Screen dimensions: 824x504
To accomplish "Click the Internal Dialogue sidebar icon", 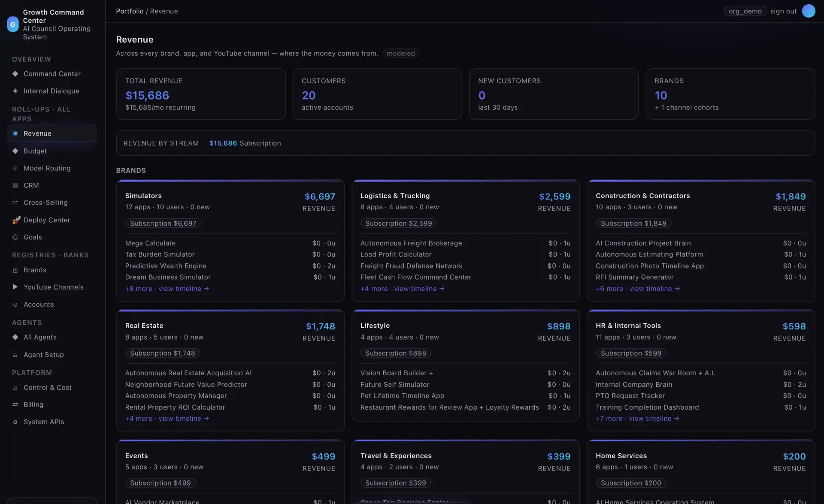I will tap(15, 91).
